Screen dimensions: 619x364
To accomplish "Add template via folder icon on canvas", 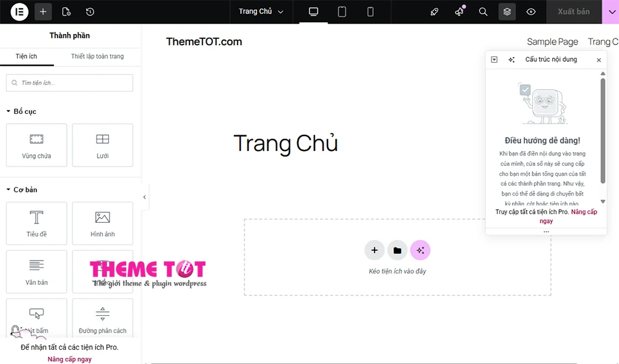I will 397,250.
